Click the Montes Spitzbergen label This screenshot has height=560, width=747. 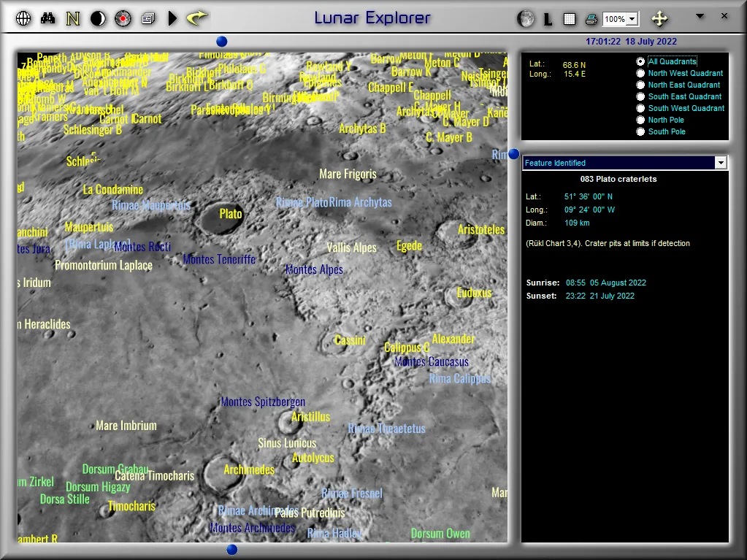click(263, 402)
